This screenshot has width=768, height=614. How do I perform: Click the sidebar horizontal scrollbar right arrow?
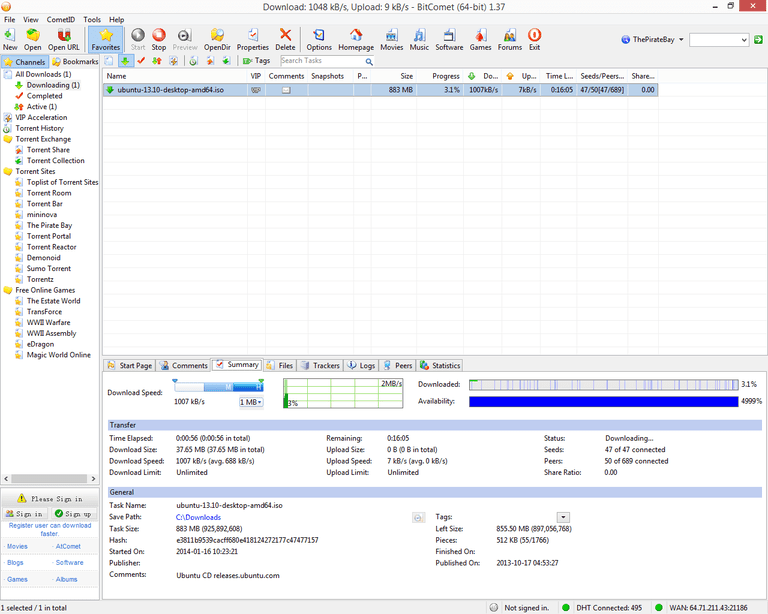pyautogui.click(x=93, y=478)
